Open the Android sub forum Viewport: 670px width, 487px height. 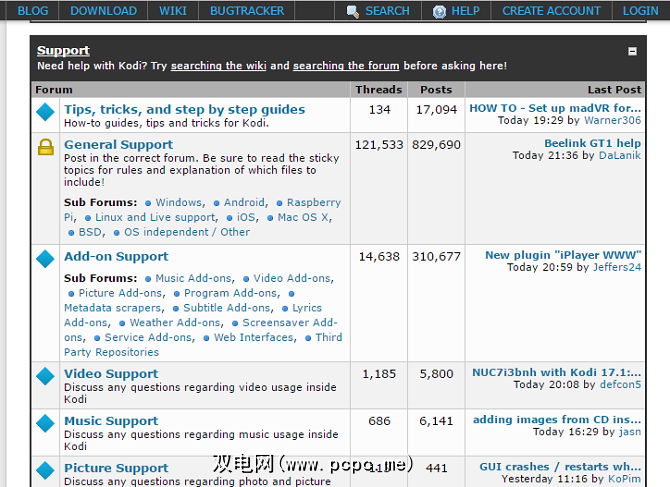[244, 202]
